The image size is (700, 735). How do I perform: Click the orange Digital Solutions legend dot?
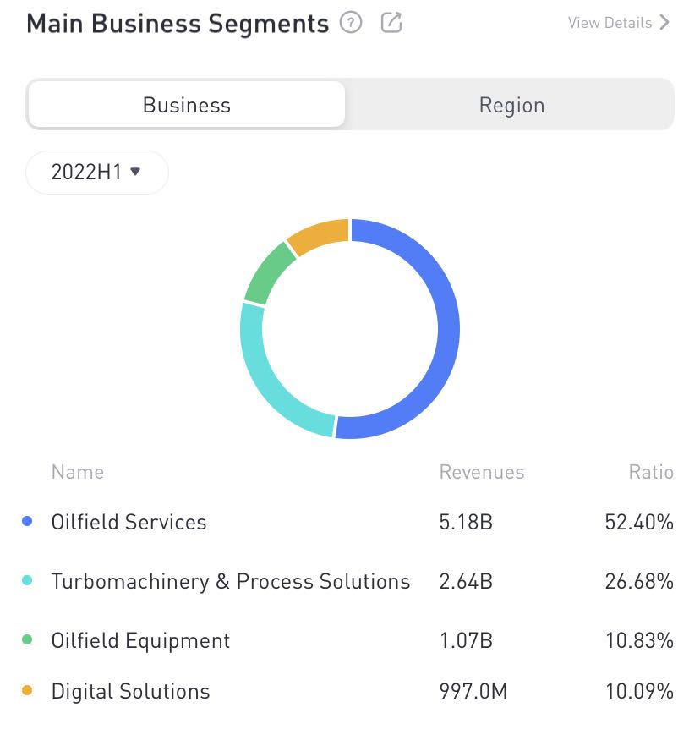28,691
